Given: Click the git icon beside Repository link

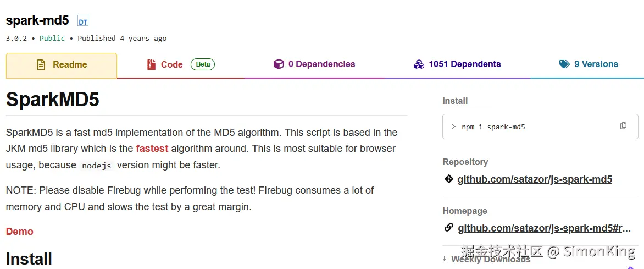Looking at the screenshot, I should (x=448, y=179).
